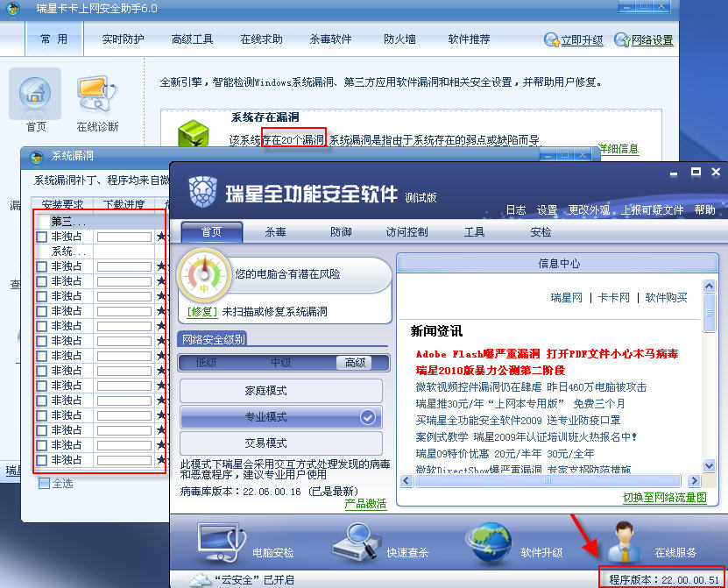This screenshot has width=728, height=588.
Task: Tick the 全选 select-all checkbox
Action: coord(44,483)
